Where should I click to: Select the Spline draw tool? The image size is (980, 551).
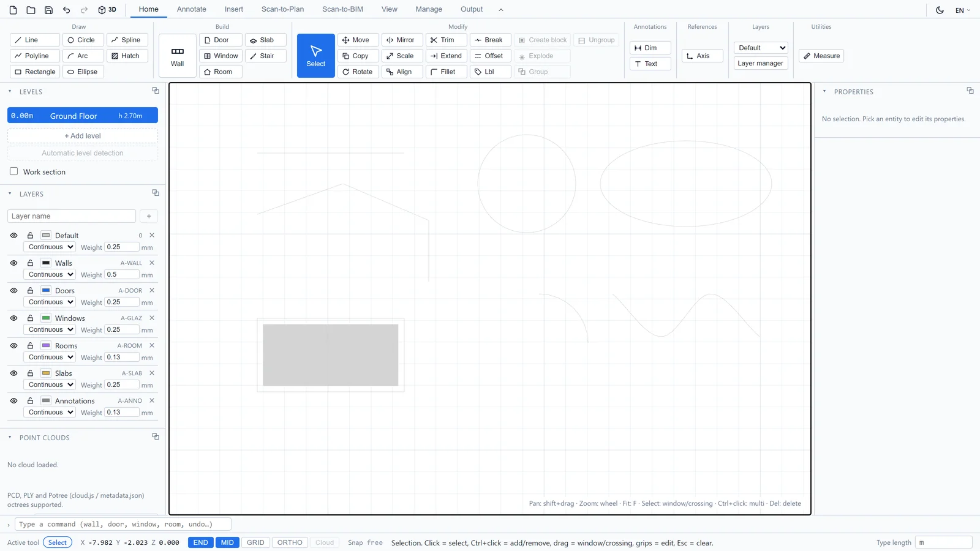(x=127, y=40)
